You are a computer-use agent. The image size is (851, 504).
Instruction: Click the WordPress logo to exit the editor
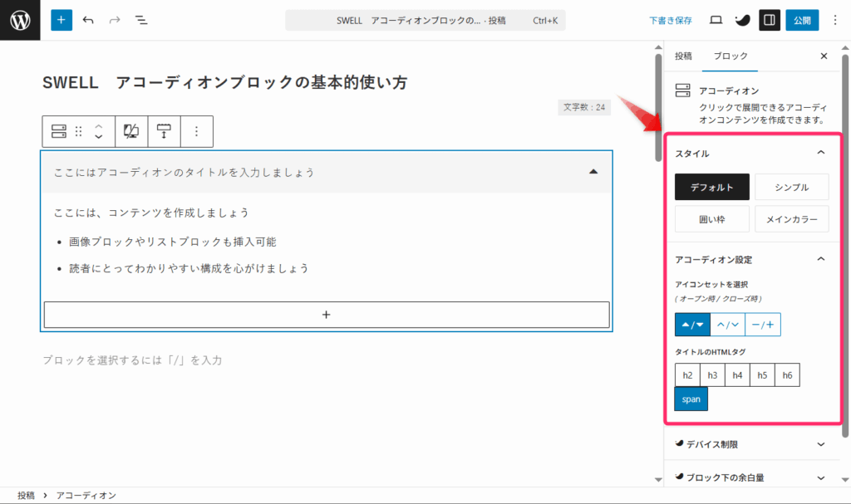click(20, 20)
